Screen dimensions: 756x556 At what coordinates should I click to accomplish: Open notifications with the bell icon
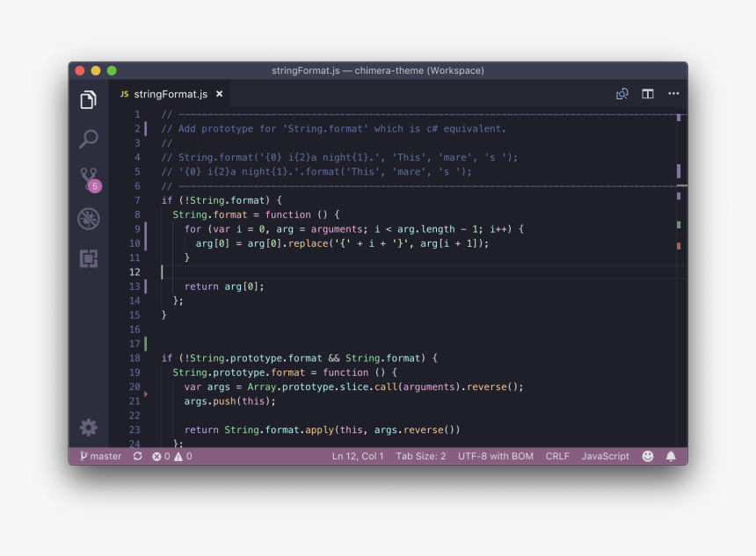click(x=671, y=456)
